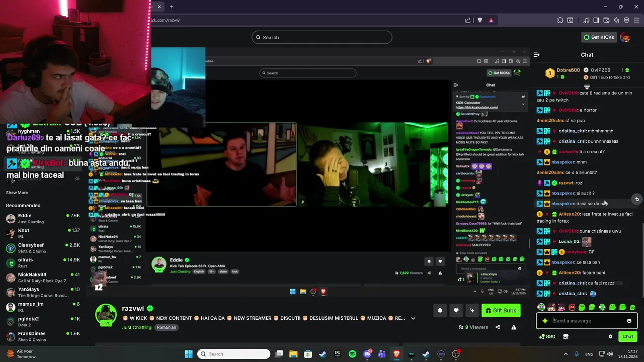Open the browser hamburger menu

pyautogui.click(x=637, y=20)
